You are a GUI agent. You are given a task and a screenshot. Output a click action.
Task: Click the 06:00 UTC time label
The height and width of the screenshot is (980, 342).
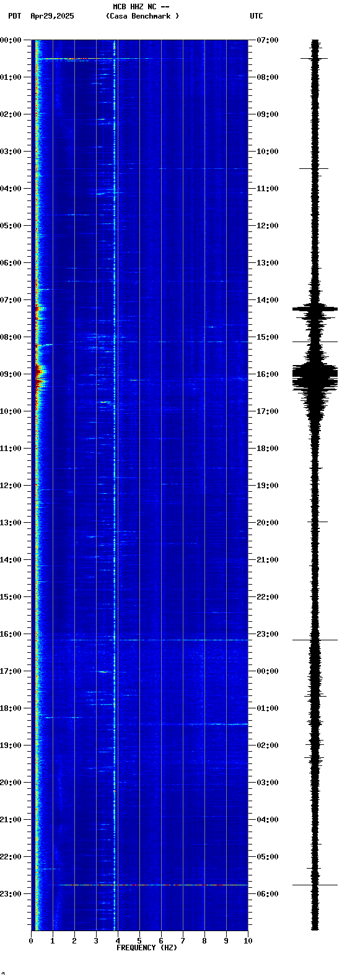[268, 894]
